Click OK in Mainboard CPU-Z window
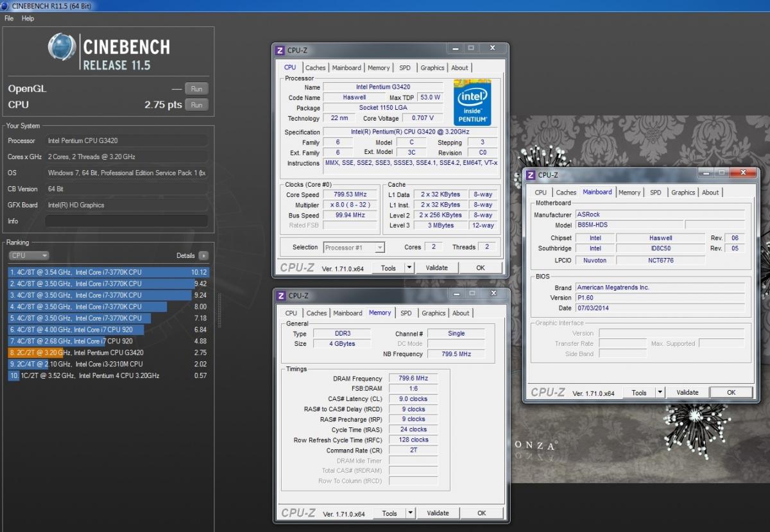 [731, 393]
